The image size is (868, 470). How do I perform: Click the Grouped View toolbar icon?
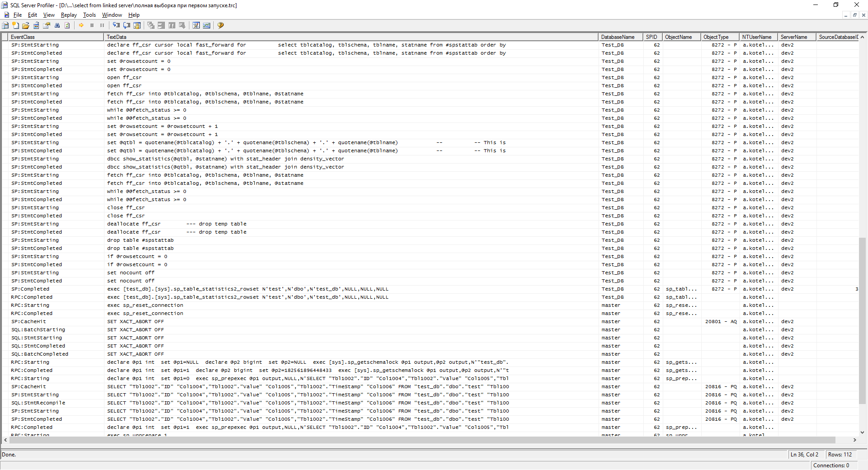click(161, 25)
